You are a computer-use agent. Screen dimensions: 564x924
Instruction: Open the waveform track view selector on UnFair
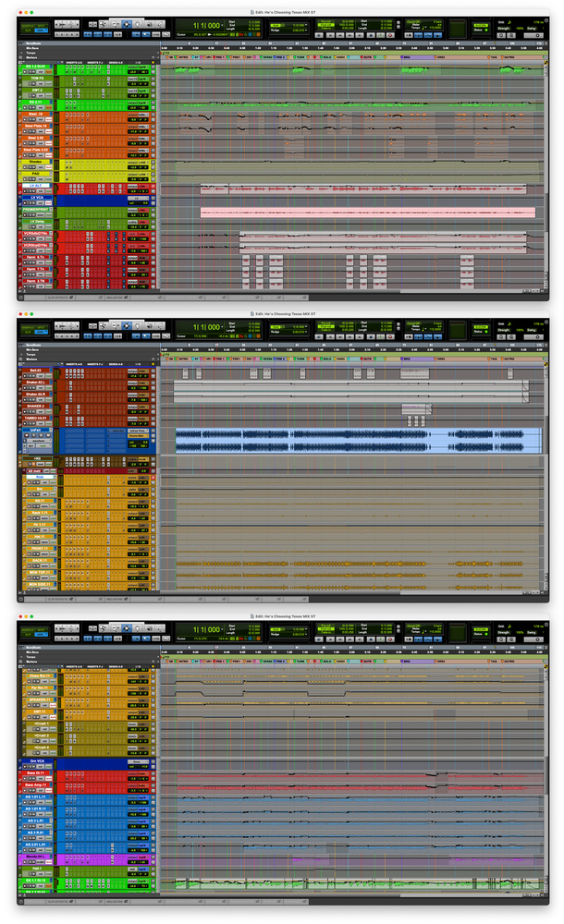pyautogui.click(x=38, y=441)
